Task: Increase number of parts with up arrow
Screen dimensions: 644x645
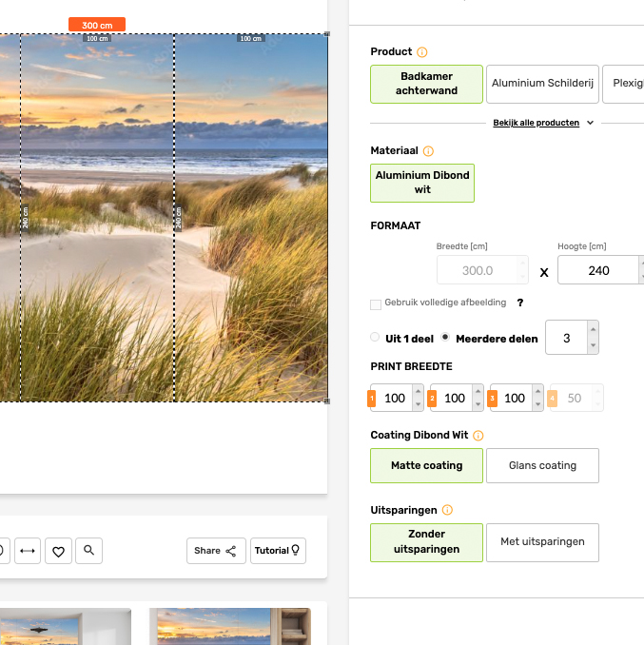Action: 593,331
